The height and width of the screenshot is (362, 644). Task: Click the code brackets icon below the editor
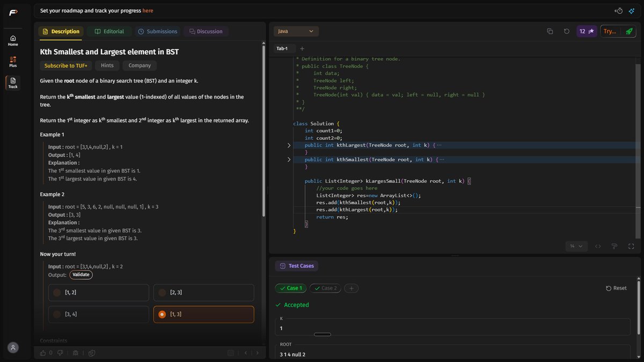point(598,246)
